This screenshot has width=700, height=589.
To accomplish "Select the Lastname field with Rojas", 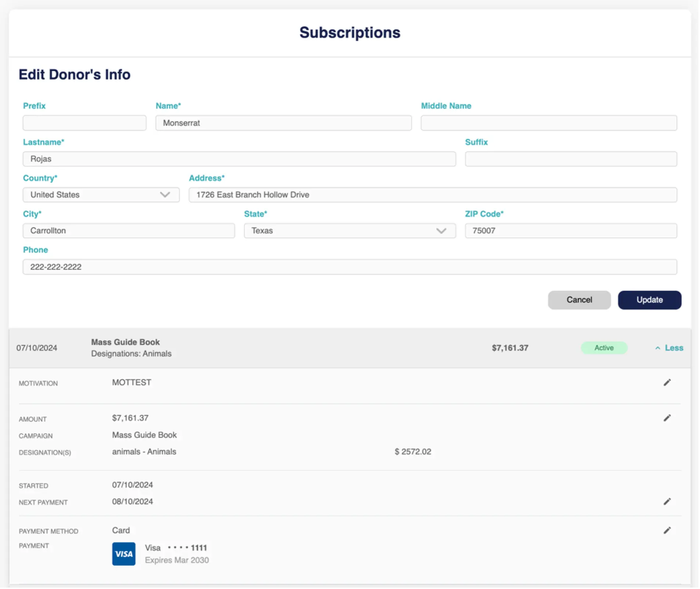I will (x=239, y=159).
